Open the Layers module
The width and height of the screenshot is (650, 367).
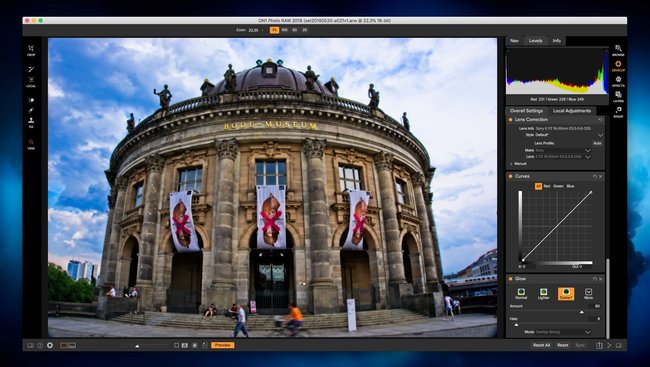(x=618, y=97)
